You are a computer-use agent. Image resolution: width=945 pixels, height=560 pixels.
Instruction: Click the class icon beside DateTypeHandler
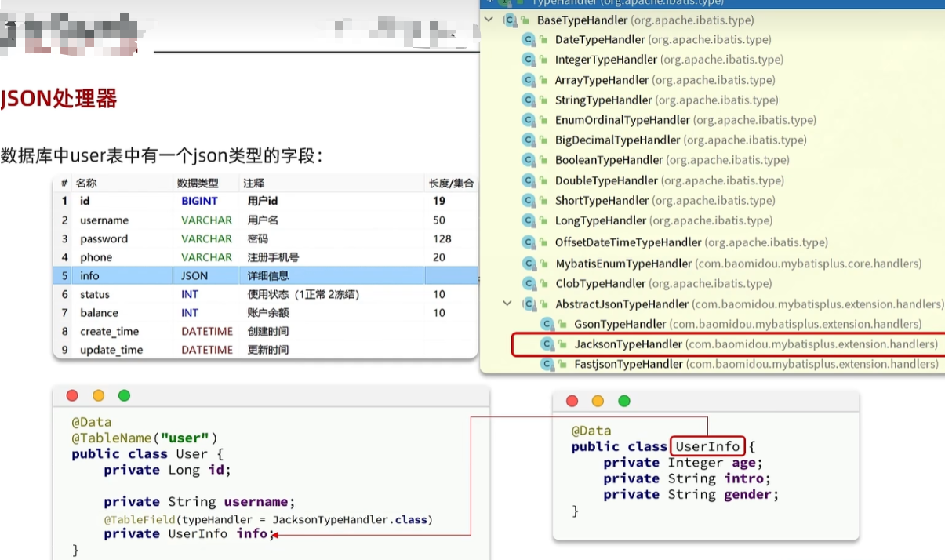(x=529, y=39)
